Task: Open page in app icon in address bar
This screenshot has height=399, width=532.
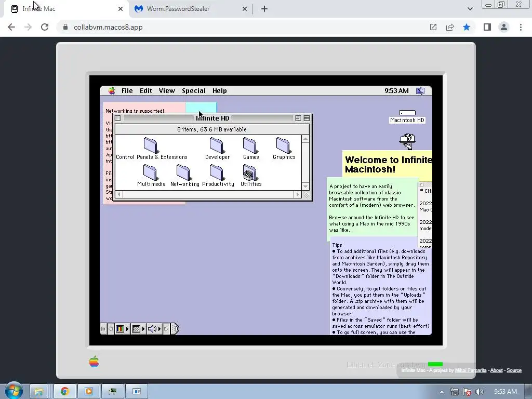Action: tap(433, 27)
